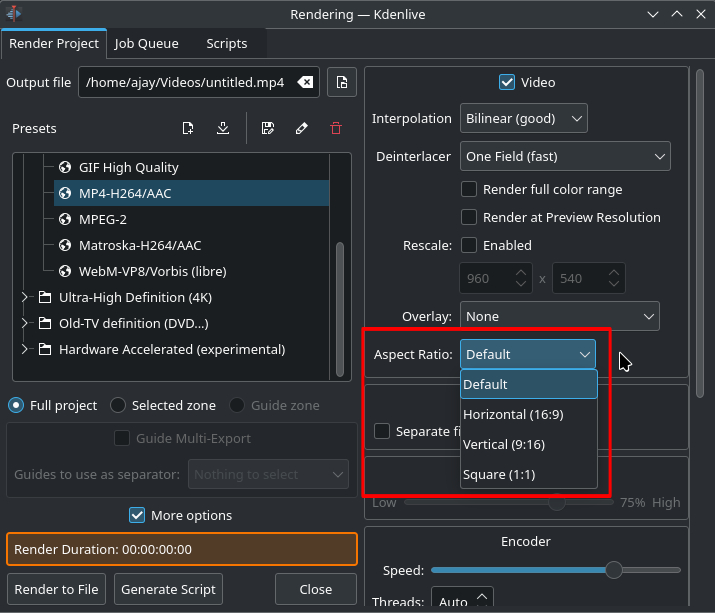This screenshot has width=715, height=613.
Task: Select the WebM-VP8/Vorbis (libre) preset
Action: 192,271
